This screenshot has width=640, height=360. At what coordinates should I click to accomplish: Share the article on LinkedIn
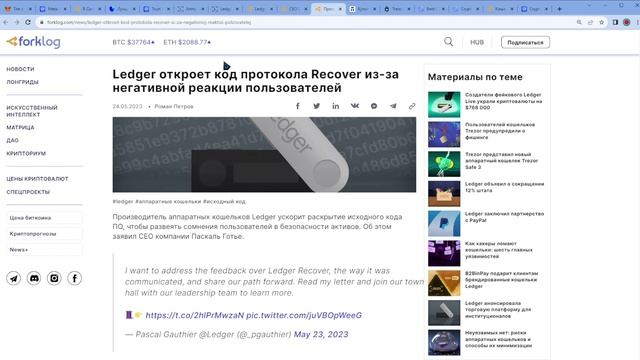(336, 106)
